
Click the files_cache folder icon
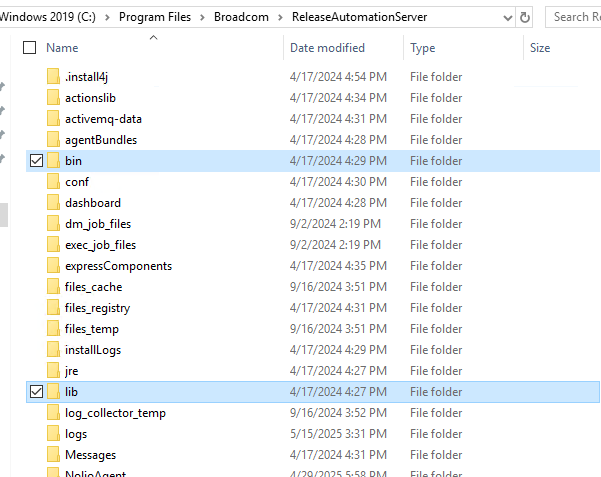[x=53, y=287]
